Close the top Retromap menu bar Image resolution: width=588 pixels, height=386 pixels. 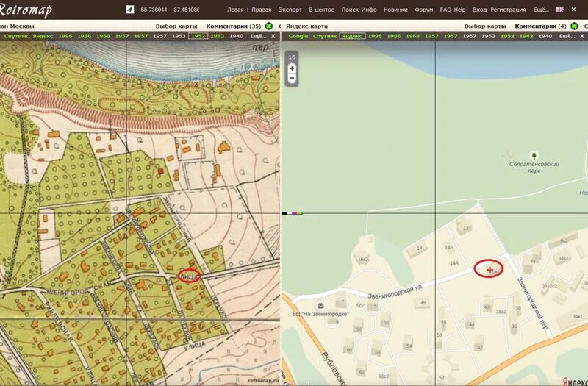[x=573, y=10]
